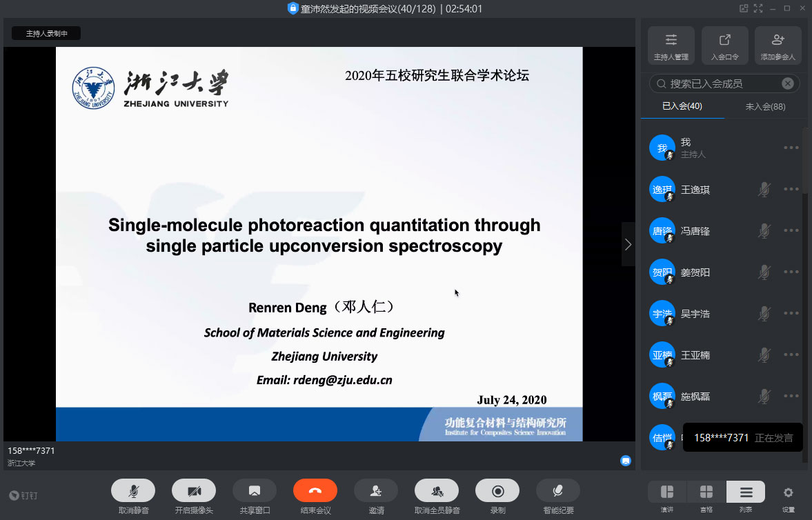Open 设置 settings gear
Image resolution: width=812 pixels, height=520 pixels.
[788, 492]
